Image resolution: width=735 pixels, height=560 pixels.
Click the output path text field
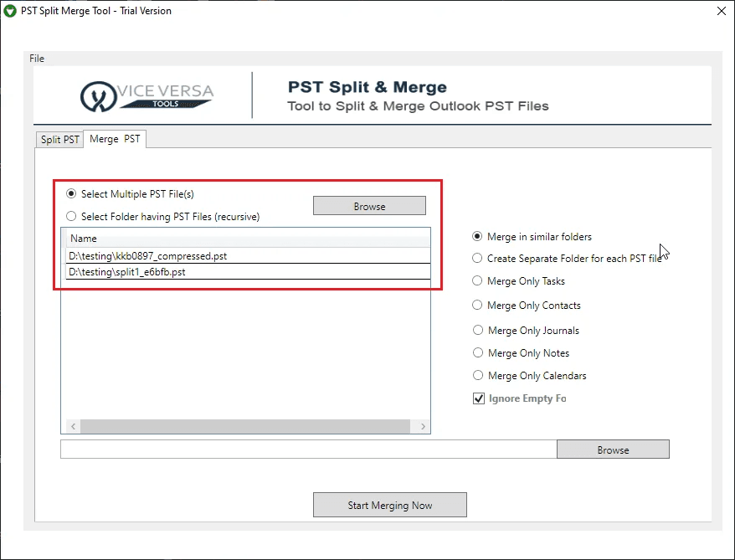pos(308,449)
